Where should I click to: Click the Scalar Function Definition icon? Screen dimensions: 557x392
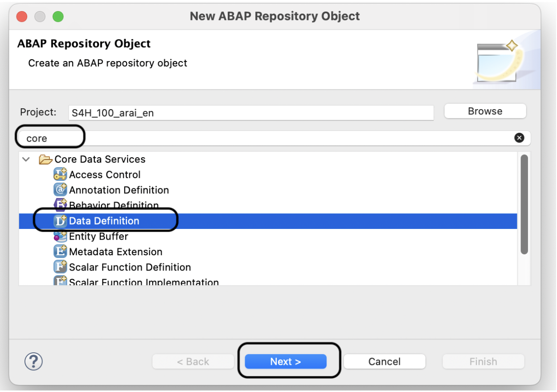pos(60,267)
